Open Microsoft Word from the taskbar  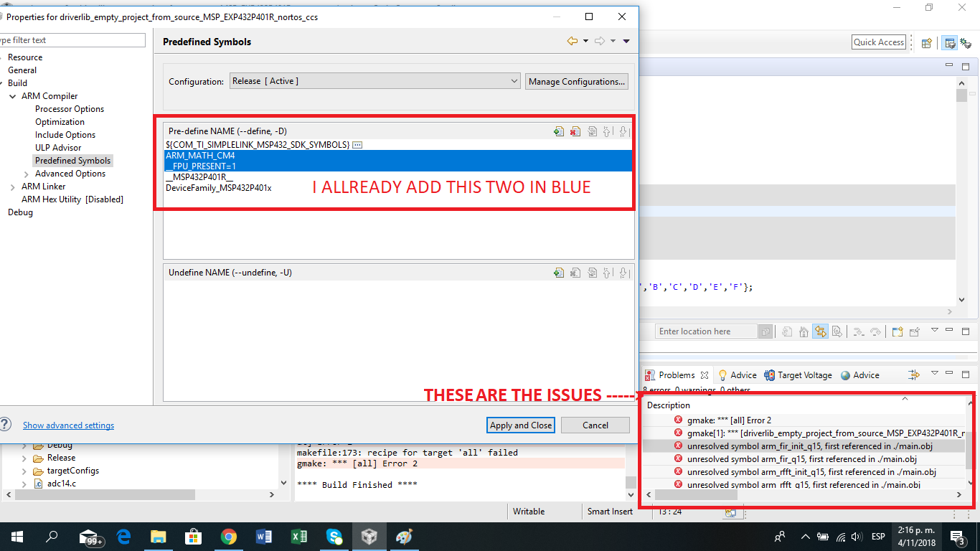(x=264, y=537)
